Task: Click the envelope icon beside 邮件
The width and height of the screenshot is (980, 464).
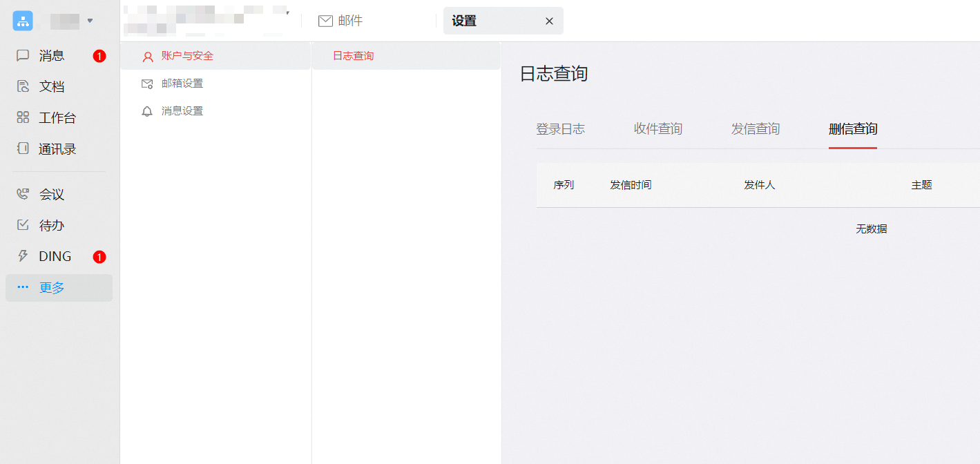Action: click(x=325, y=21)
